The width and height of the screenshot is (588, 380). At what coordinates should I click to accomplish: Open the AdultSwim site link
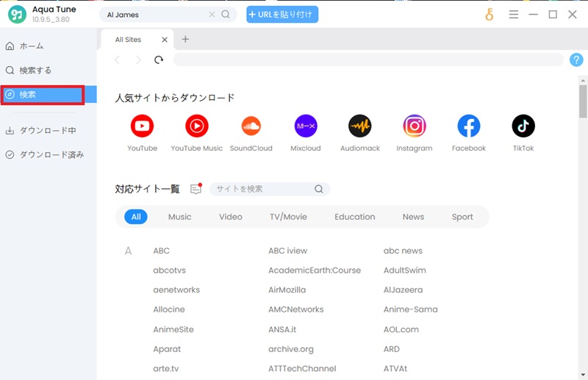405,270
